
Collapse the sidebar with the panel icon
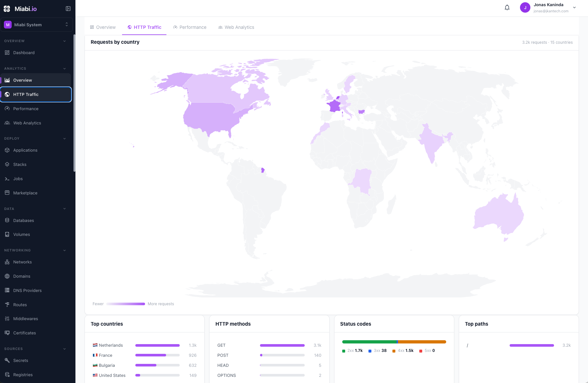coord(68,9)
